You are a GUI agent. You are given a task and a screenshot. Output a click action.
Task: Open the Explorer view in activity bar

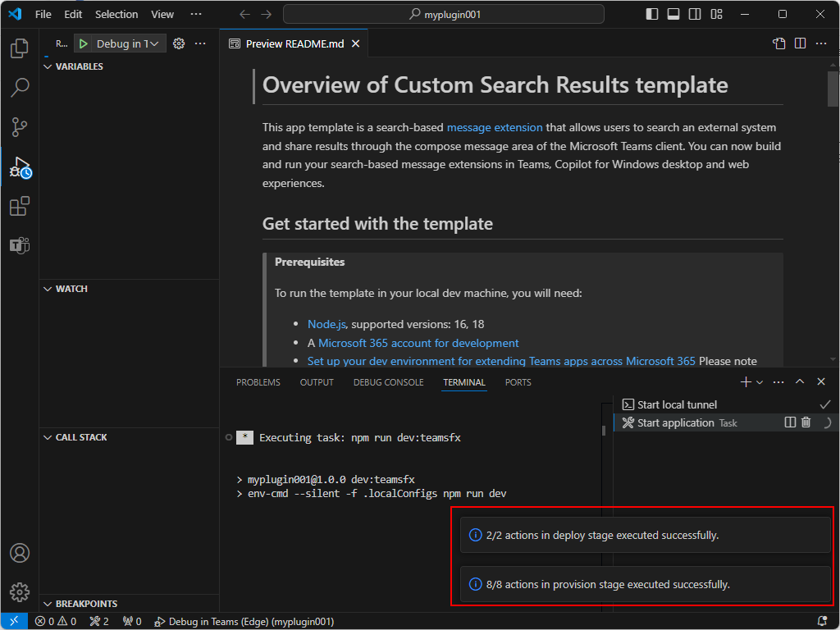20,48
